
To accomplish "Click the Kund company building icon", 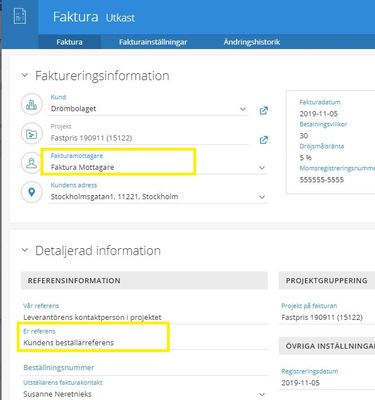I will (32, 105).
